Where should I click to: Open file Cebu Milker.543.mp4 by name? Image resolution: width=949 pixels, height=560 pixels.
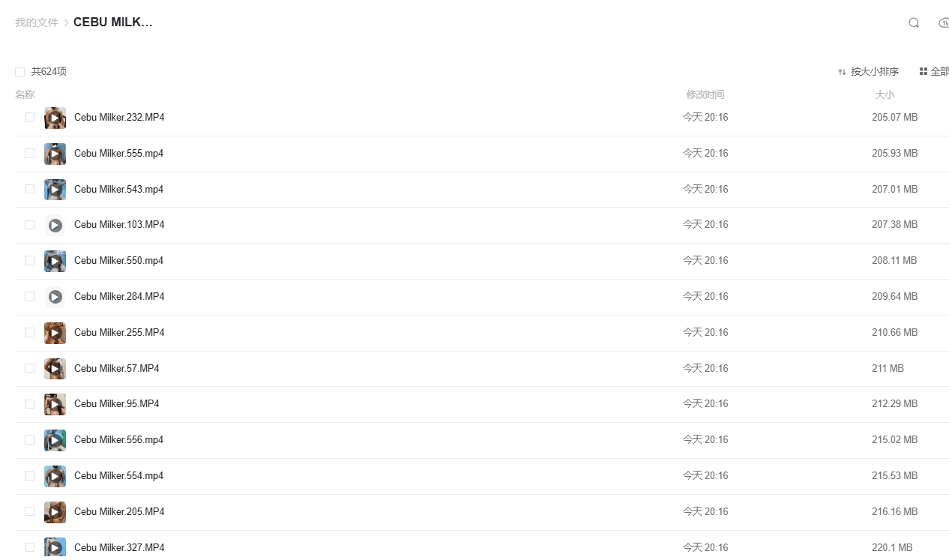pos(118,189)
